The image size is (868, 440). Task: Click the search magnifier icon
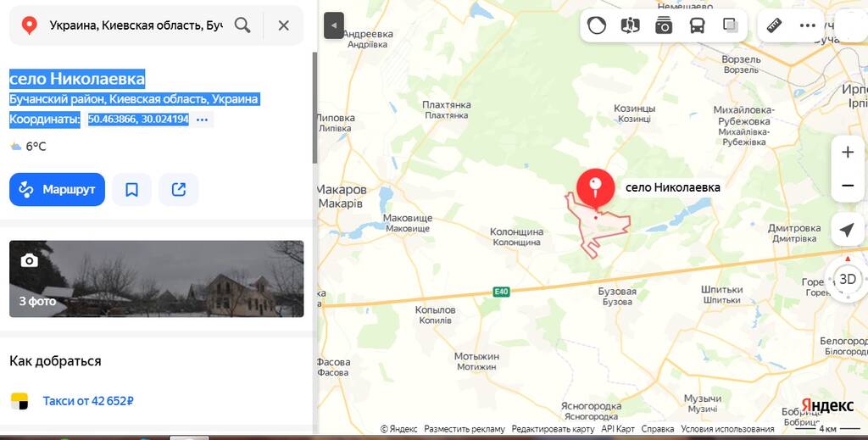point(242,25)
